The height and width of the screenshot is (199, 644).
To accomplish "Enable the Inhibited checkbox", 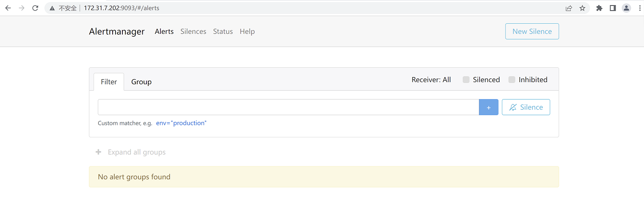I will point(512,80).
